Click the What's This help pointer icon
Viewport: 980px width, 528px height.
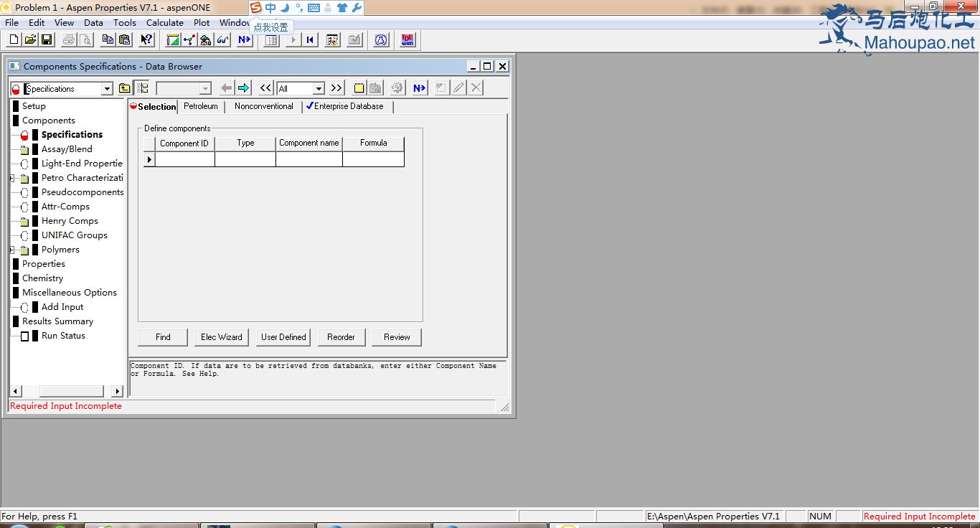pos(146,40)
